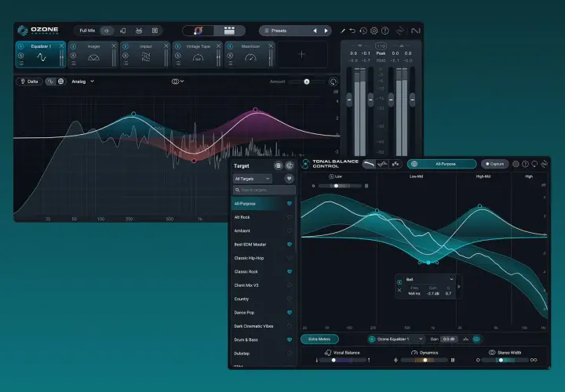Open the Master Assistant colorful ring icon

199,31
